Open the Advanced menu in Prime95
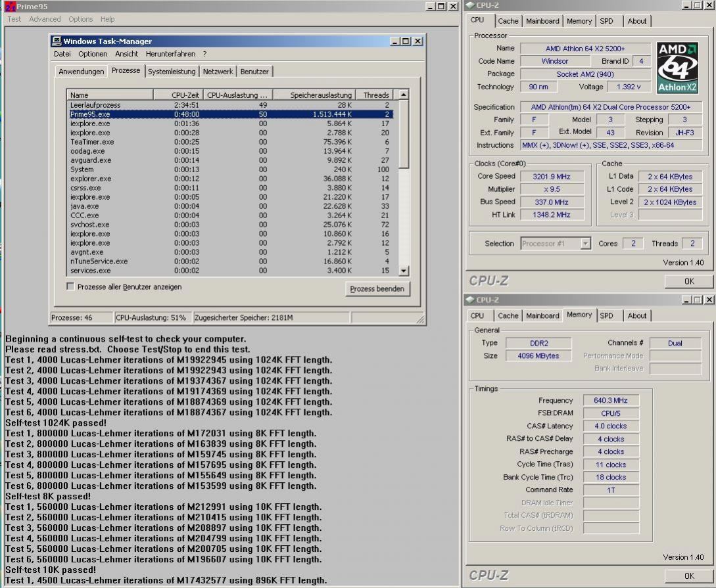Image resolution: width=716 pixels, height=588 pixels. pyautogui.click(x=45, y=19)
